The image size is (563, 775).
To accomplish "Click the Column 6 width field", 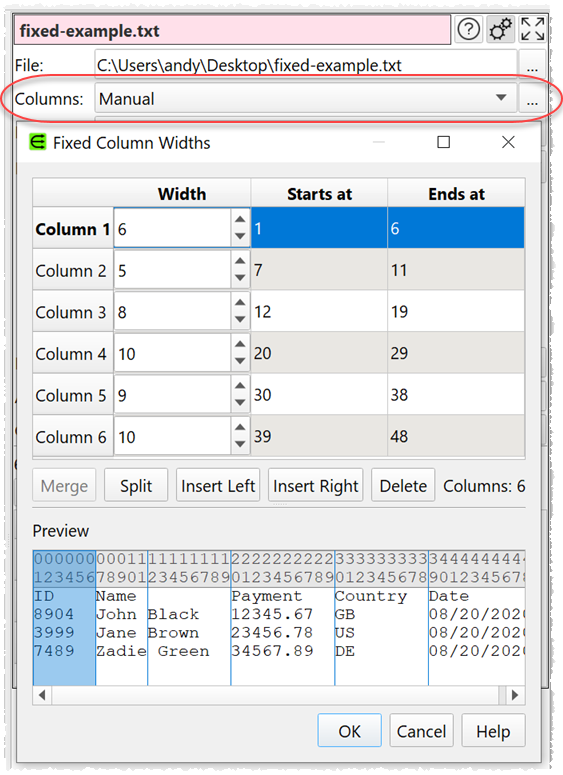I will tap(172, 436).
